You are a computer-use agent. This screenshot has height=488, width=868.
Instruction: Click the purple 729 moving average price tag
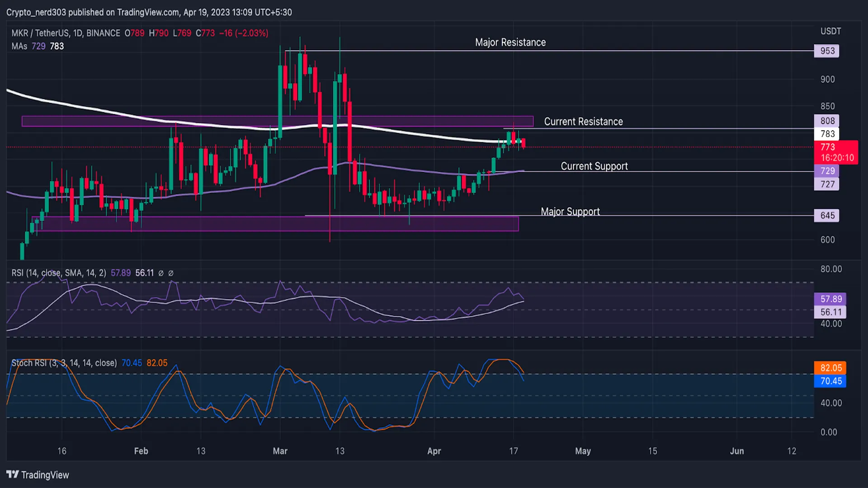(x=827, y=171)
